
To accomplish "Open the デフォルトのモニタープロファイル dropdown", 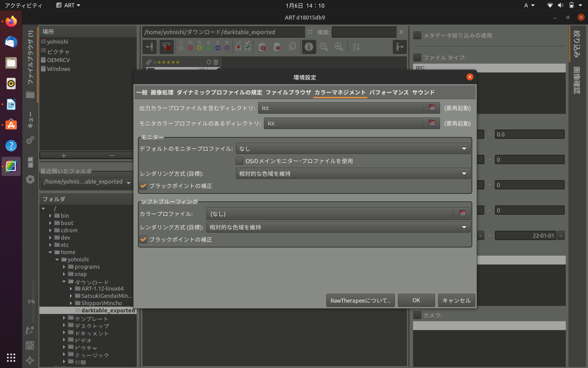I will coord(352,148).
